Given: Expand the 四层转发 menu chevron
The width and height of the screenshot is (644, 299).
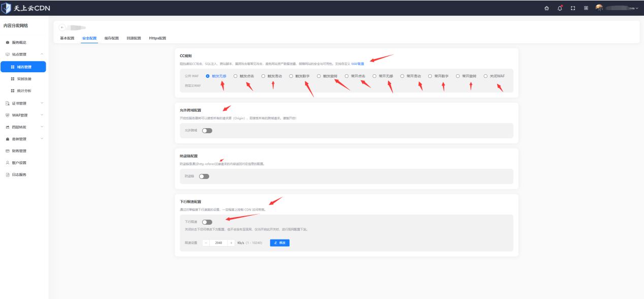Looking at the screenshot, I should click(42, 127).
